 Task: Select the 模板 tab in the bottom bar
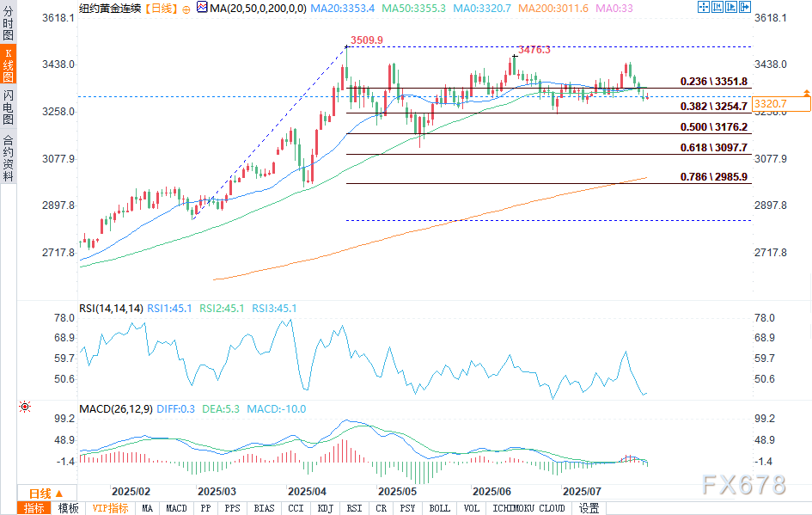tap(68, 508)
